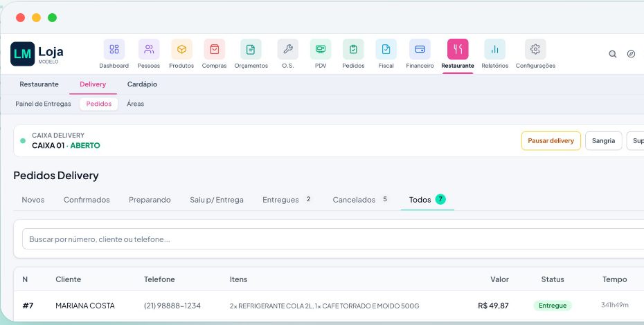Click the R$ 49,87 value
This screenshot has width=644, height=325.
[x=493, y=306]
